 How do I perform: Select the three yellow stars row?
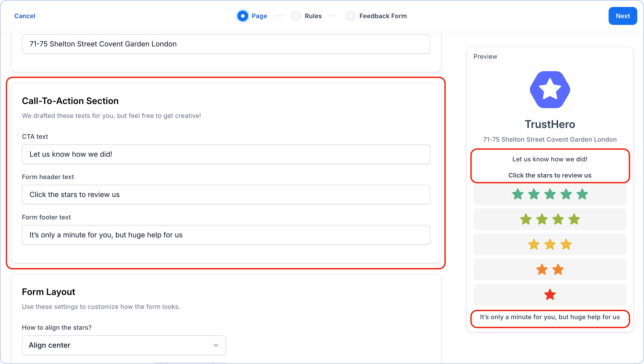[x=550, y=244]
